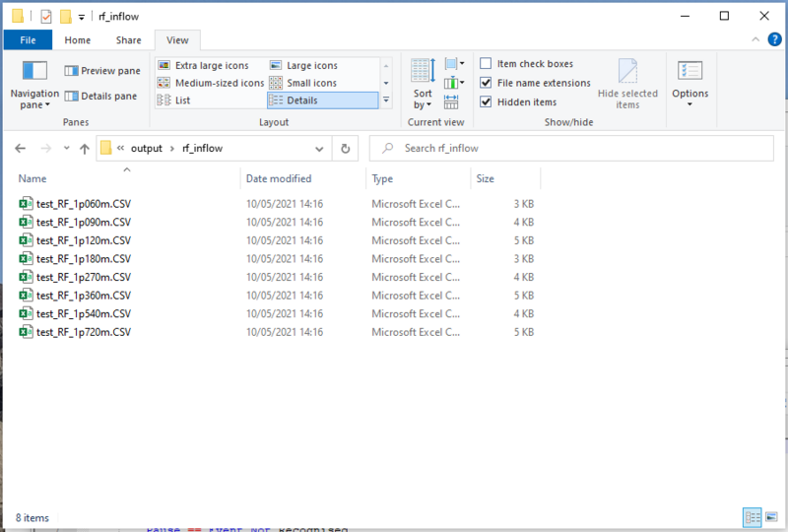This screenshot has height=532, width=788.
Task: Expand the address bar history dropdown
Action: 320,149
